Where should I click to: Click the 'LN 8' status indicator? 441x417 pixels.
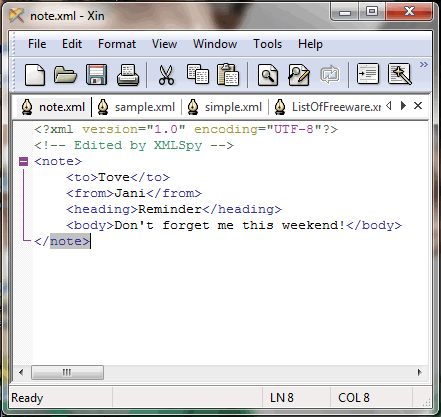coord(282,398)
